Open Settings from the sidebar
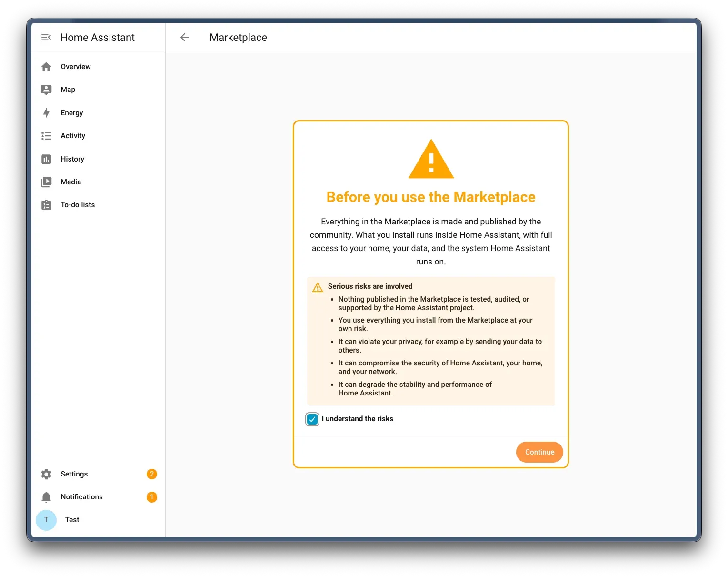Viewport: 728px width, 577px height. [99, 474]
